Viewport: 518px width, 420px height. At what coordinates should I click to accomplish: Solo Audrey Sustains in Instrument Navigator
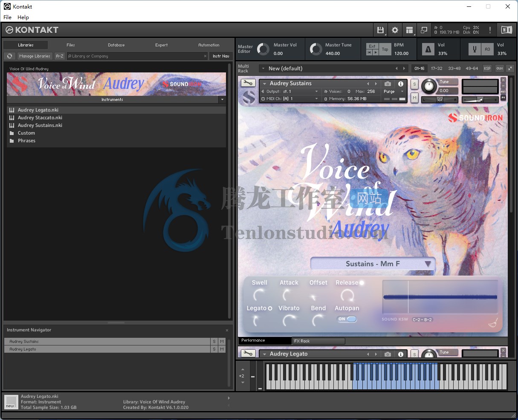click(214, 342)
